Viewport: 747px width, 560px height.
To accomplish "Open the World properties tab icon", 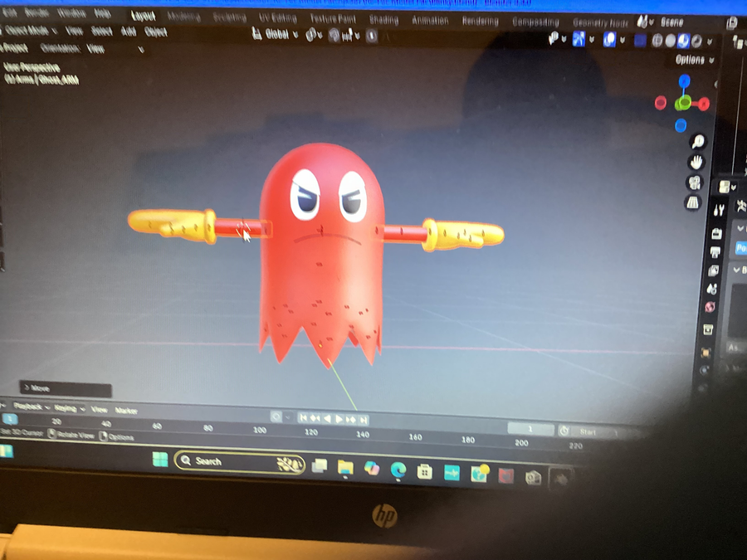I will pyautogui.click(x=710, y=307).
